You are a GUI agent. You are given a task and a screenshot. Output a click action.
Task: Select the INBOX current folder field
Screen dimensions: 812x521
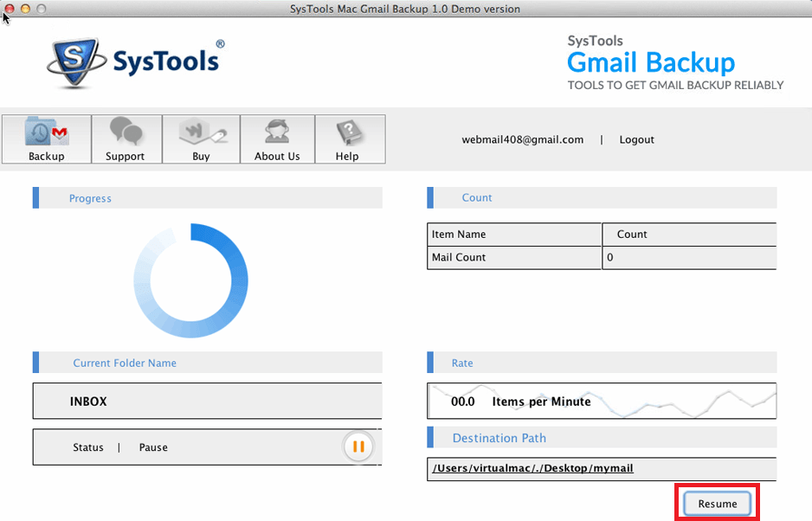click(207, 402)
